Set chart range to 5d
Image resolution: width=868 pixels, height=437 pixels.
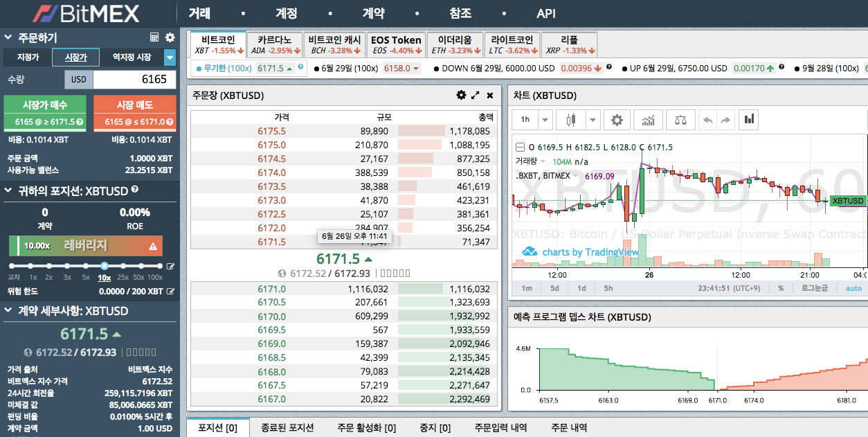(554, 288)
